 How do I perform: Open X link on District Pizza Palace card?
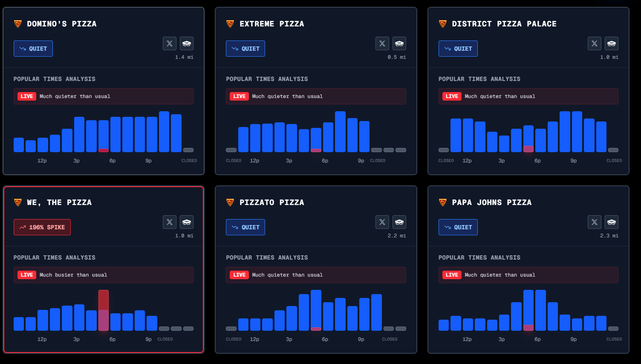pos(595,43)
